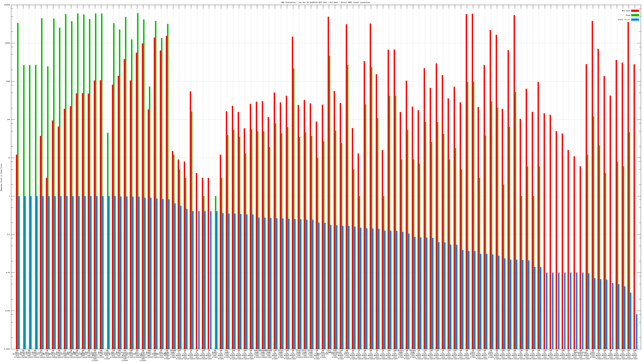Click the 10000 y-axis tick label
The height and width of the screenshot is (362, 644).
(x=8, y=43)
